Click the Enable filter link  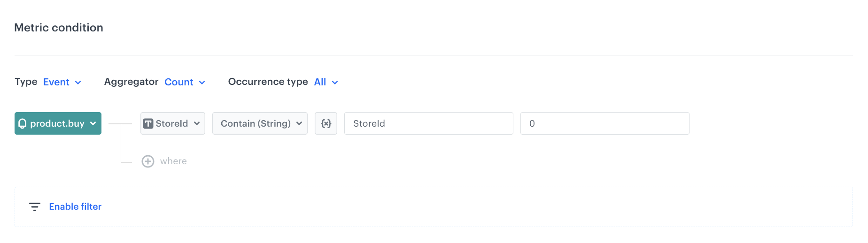click(75, 206)
